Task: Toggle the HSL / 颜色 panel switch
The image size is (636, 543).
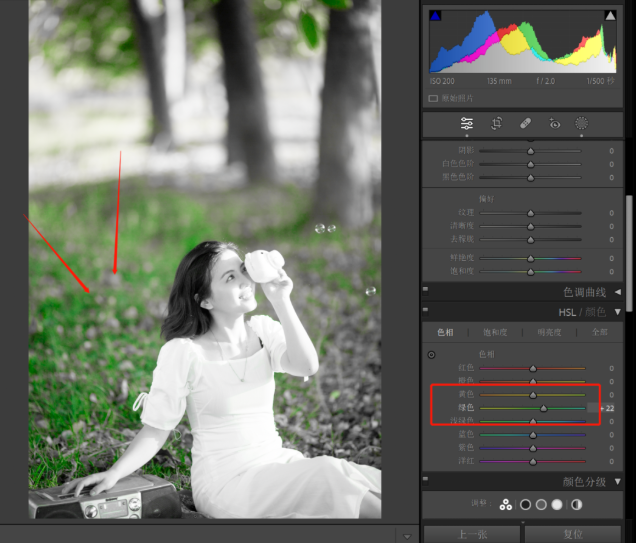Action: coord(425,310)
